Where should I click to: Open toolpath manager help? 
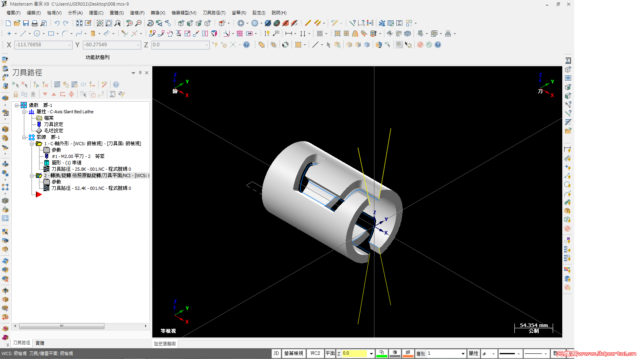(116, 85)
